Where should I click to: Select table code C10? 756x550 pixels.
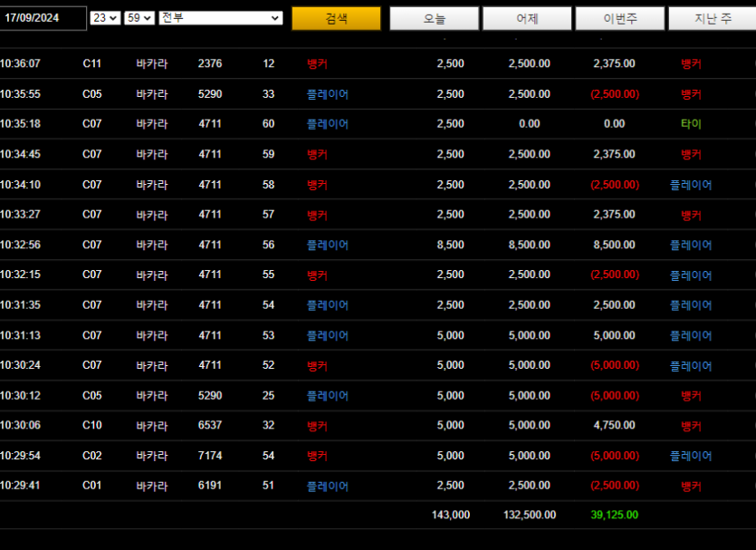click(x=92, y=425)
